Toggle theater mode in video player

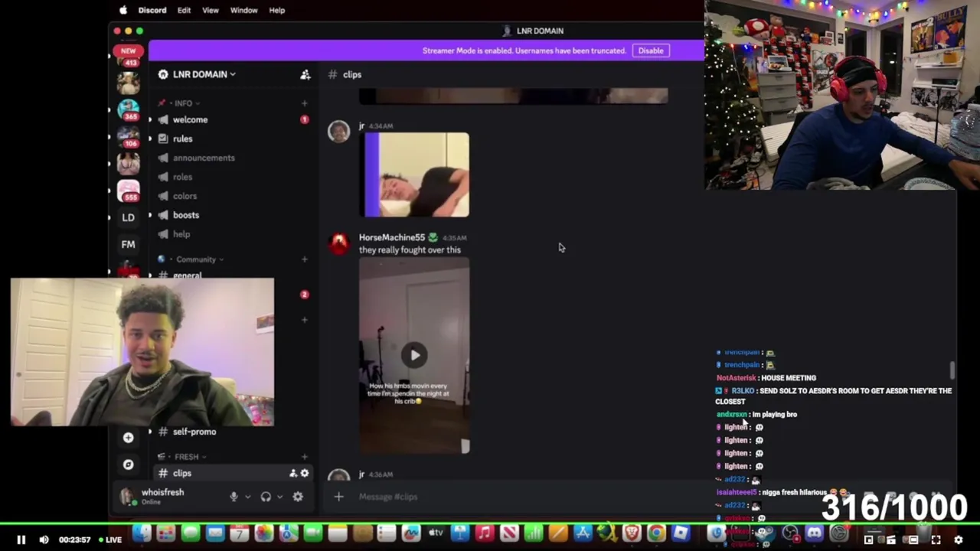coord(913,540)
